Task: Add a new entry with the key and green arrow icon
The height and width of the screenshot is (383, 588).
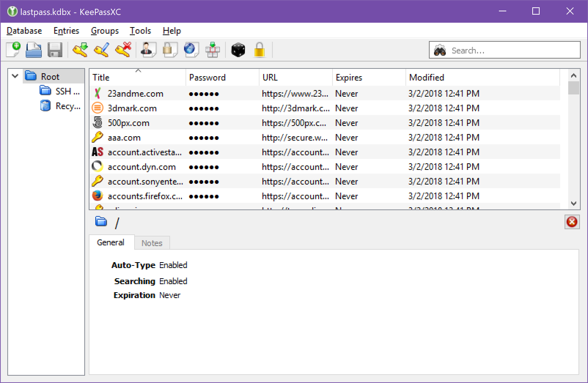Action: click(80, 50)
